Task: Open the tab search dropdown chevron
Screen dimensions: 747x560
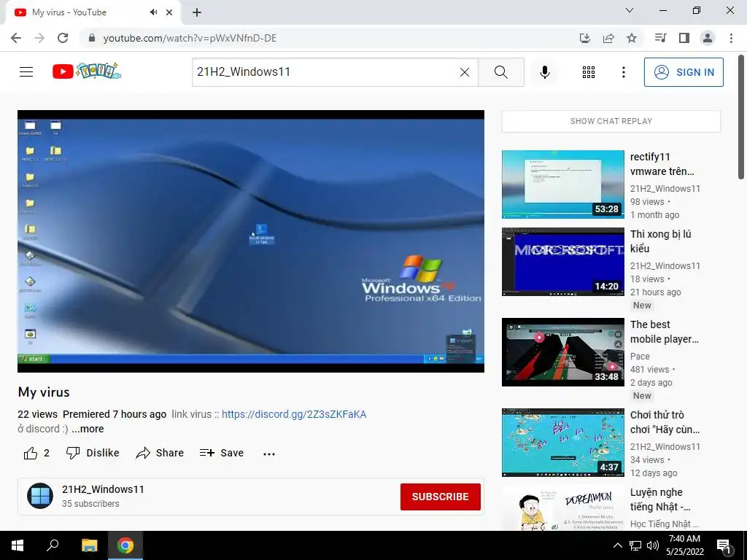Action: coord(630,10)
